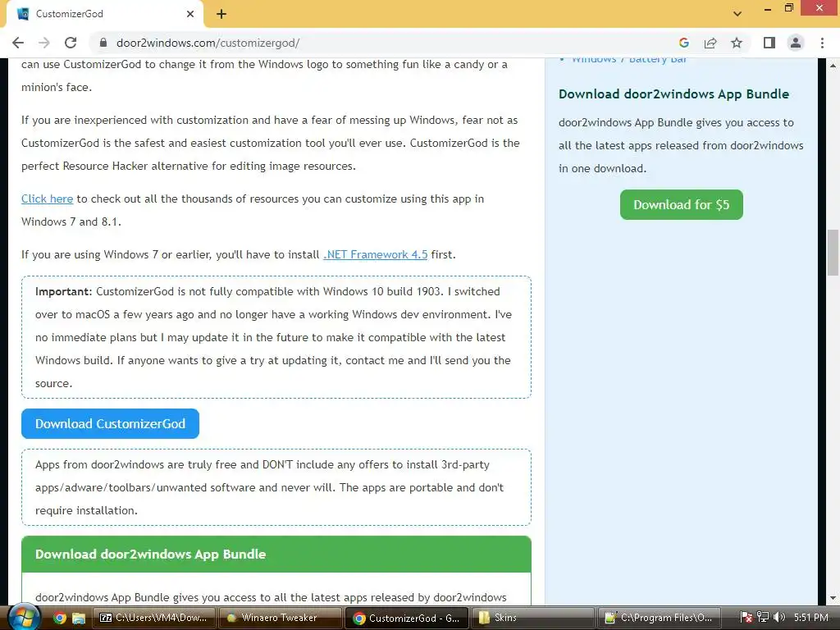
Task: Open the Chrome profile avatar
Action: (796, 43)
